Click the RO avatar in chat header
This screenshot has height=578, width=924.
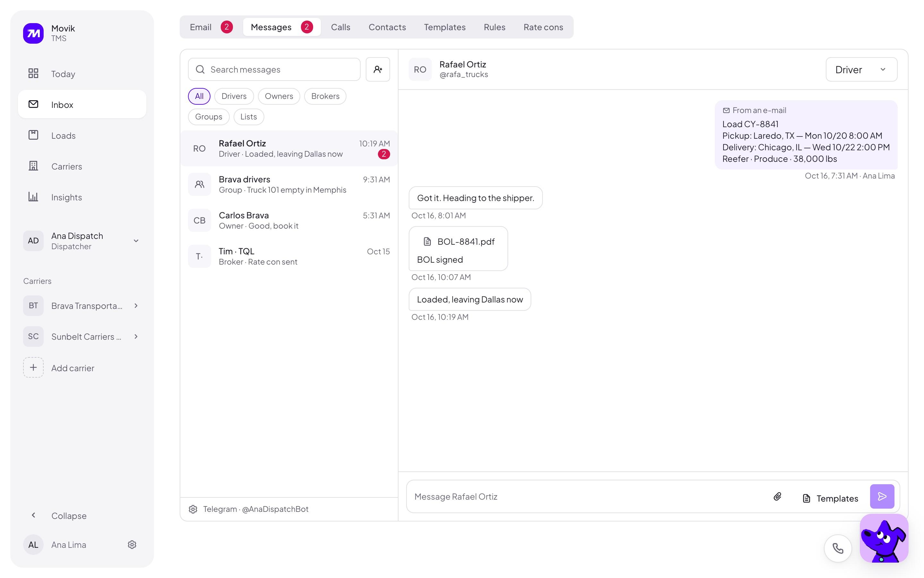pyautogui.click(x=420, y=69)
